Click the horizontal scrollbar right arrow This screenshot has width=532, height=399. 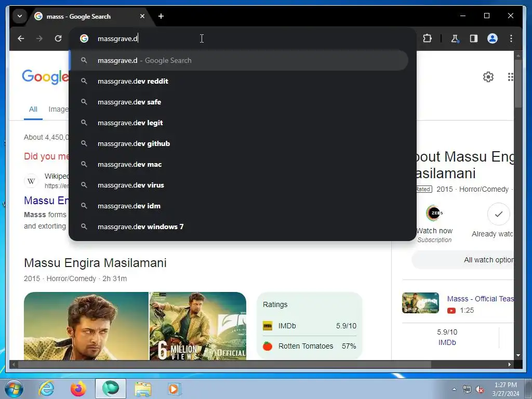[509, 364]
